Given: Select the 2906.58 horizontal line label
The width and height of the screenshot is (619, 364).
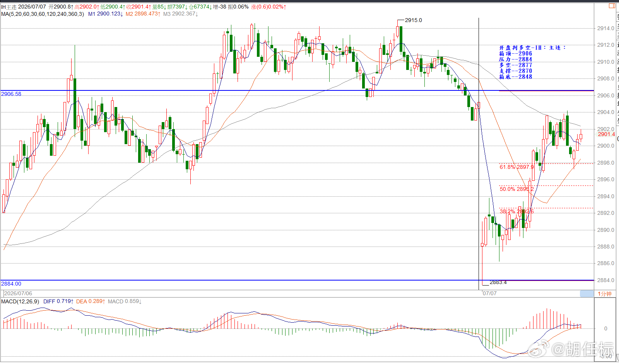Looking at the screenshot, I should [11, 94].
